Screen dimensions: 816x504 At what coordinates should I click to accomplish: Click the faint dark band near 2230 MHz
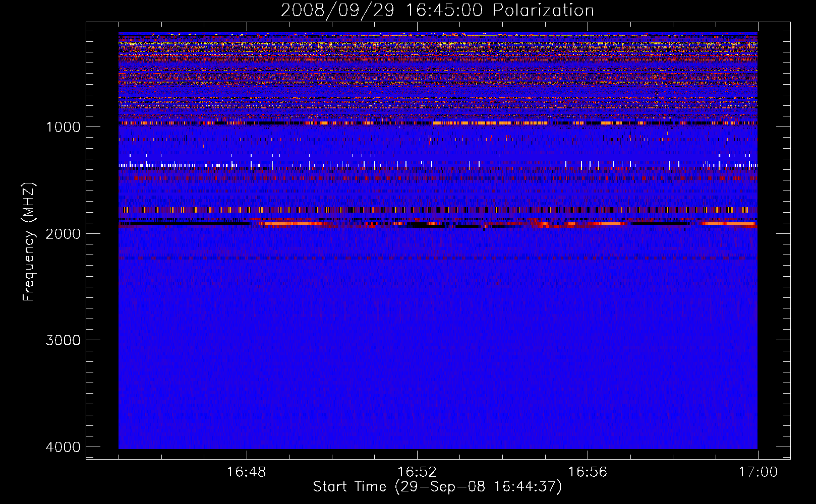(438, 258)
